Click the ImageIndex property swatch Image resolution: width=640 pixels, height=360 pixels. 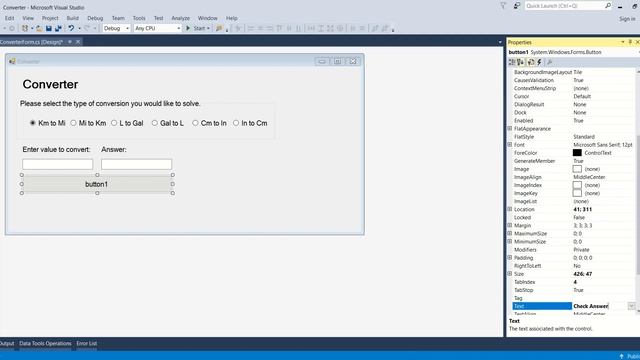coord(577,185)
